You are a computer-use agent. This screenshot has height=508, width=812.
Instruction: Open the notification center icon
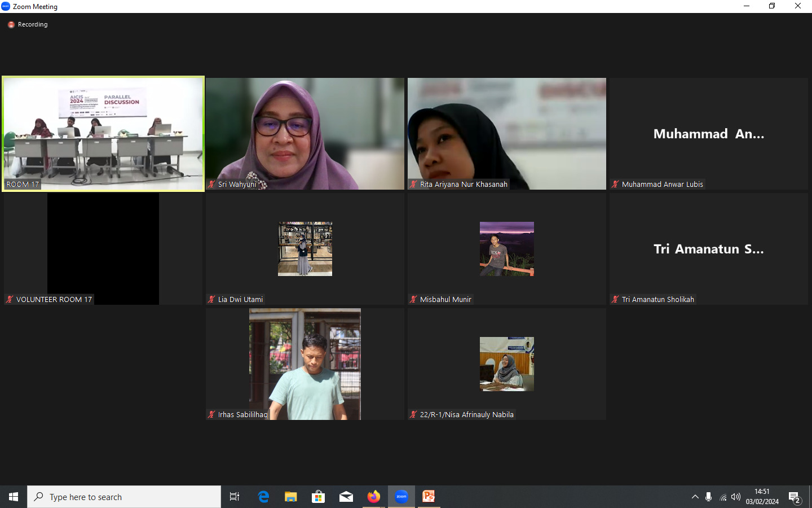point(795,497)
